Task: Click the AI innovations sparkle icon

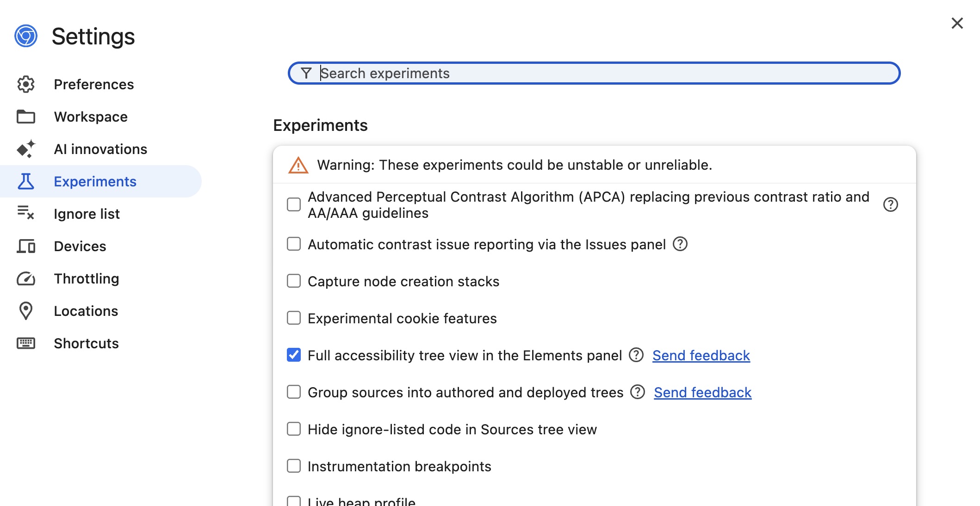Action: click(26, 149)
